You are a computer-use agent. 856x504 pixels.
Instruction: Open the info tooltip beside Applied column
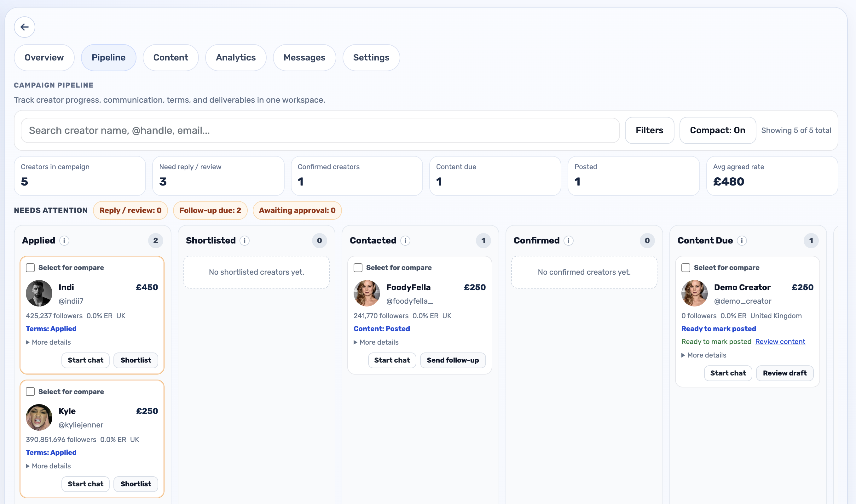click(64, 240)
